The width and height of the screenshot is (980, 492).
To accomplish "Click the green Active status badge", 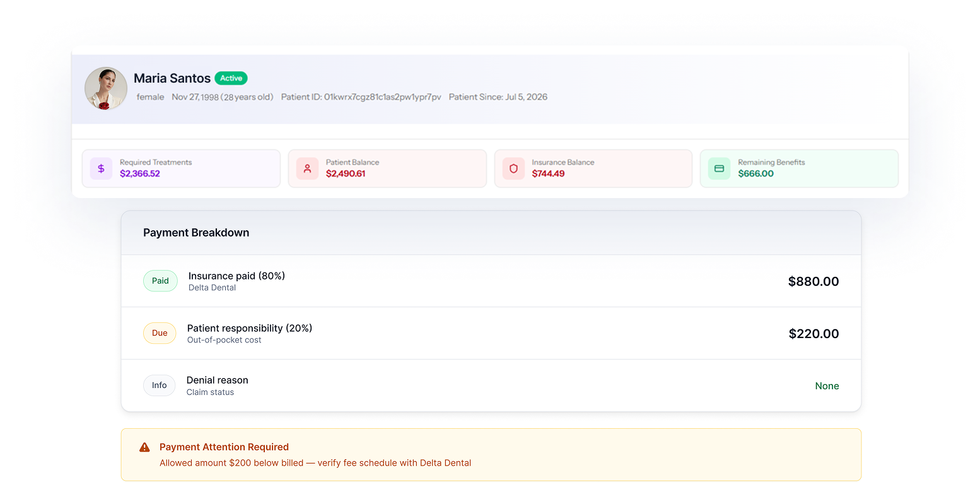I will 231,78.
